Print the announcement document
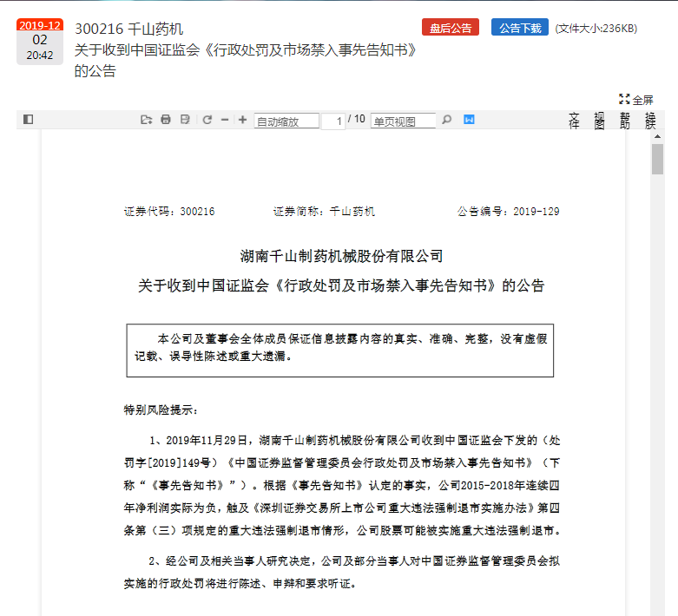The image size is (678, 616). [166, 120]
